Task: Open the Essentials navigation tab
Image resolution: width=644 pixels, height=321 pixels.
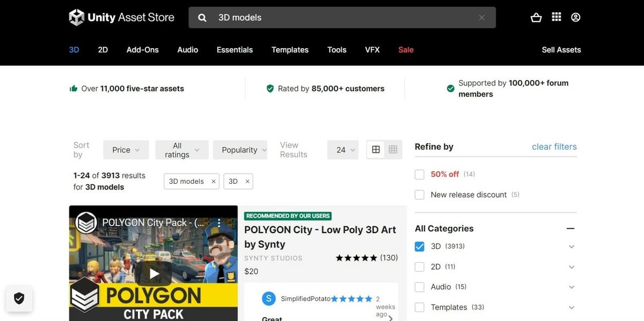Action: (x=235, y=50)
